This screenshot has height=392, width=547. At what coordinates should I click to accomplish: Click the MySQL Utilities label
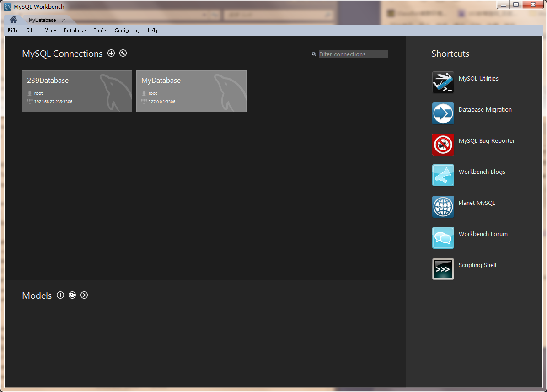pos(478,79)
